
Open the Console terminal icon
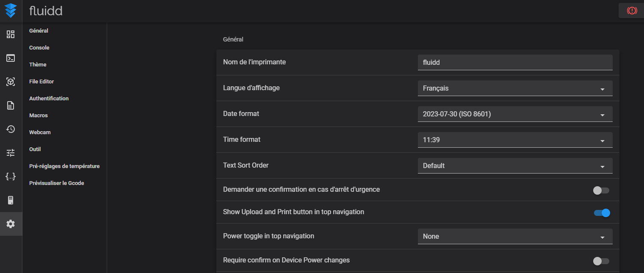(x=11, y=58)
